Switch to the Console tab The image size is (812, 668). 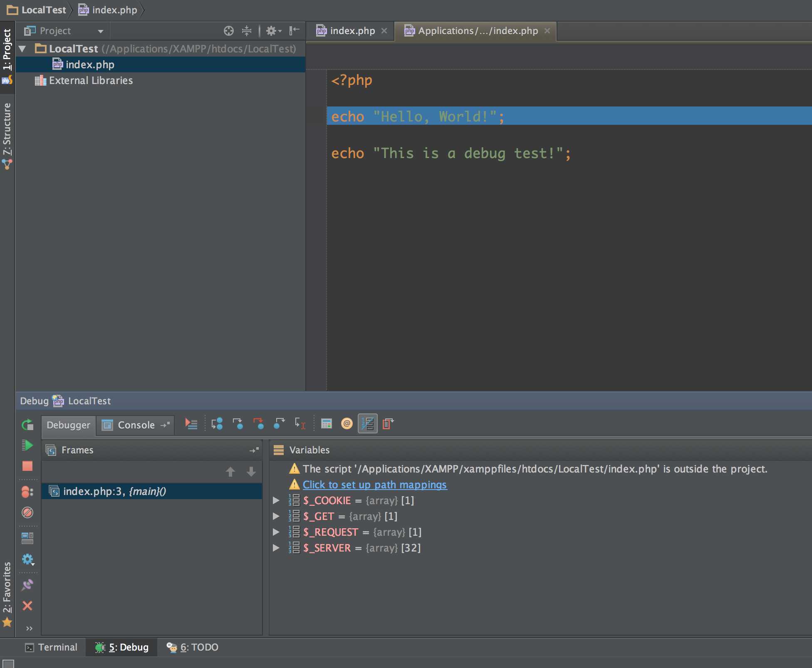[x=136, y=425]
